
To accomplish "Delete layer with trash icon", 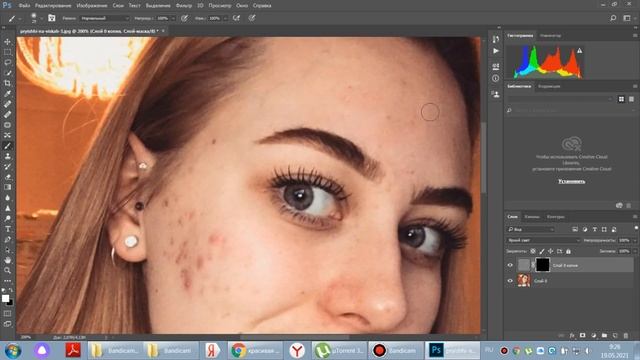I will pyautogui.click(x=626, y=336).
